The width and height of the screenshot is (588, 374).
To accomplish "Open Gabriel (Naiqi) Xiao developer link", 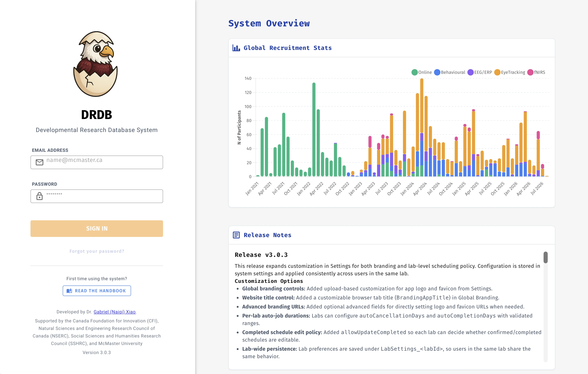I will tap(114, 312).
